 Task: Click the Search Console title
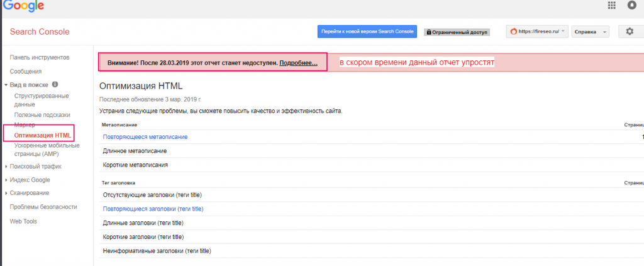pos(40,32)
